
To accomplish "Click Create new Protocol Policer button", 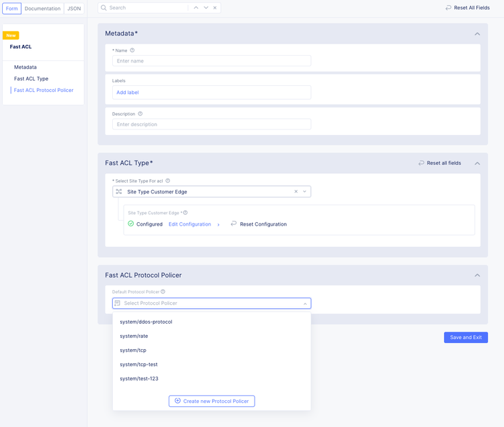I will point(212,401).
